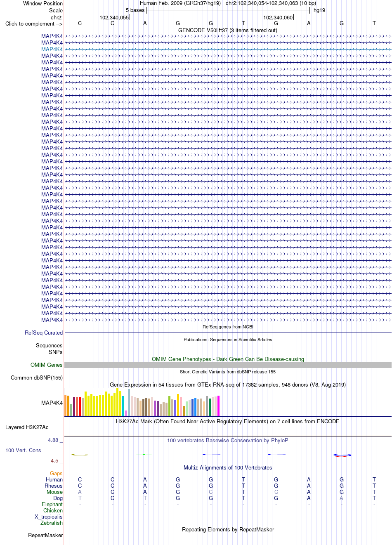Select the Rhesus alignment row label
The width and height of the screenshot is (392, 545).
coord(54,486)
